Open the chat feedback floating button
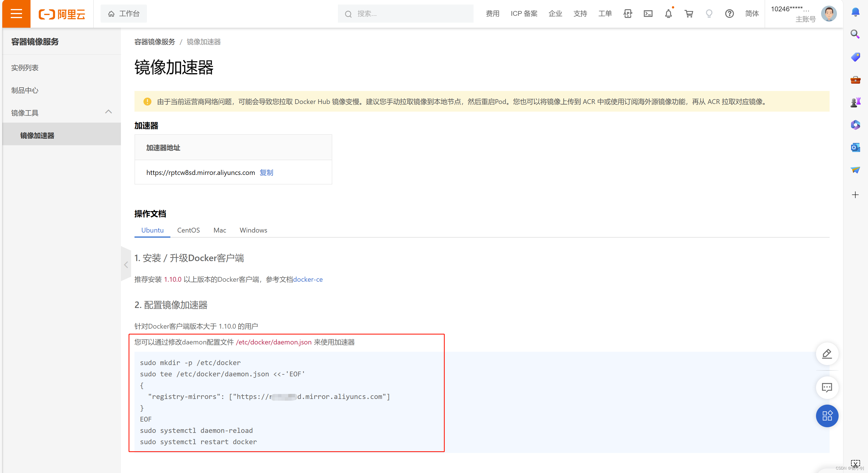 pos(827,387)
